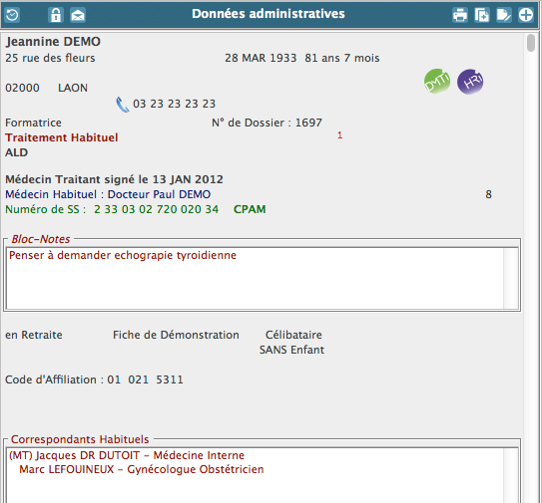
Task: Click the duplicate document icon
Action: (482, 15)
